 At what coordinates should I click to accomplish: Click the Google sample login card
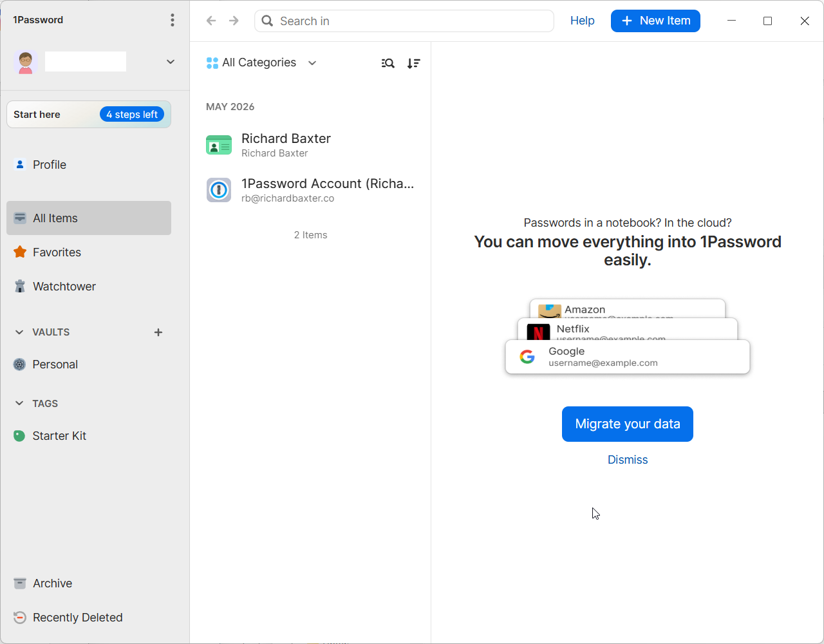coord(628,357)
